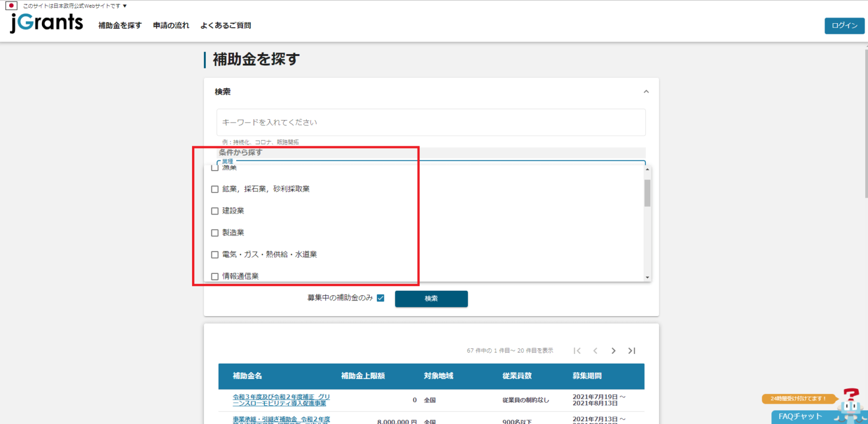Collapse the 検索 search panel chevron

tap(646, 91)
